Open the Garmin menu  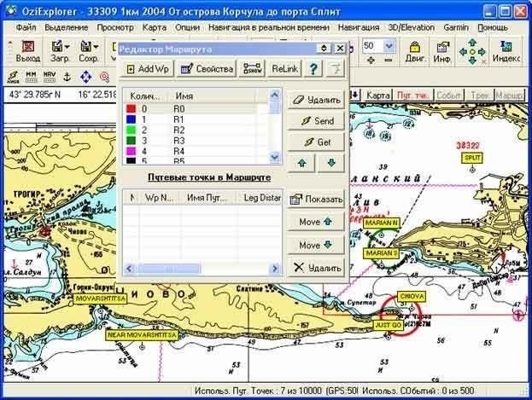456,27
